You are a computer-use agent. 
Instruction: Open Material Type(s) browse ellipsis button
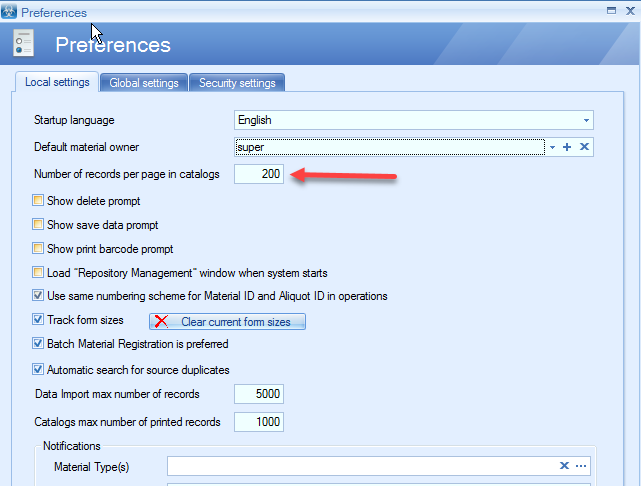pos(581,466)
